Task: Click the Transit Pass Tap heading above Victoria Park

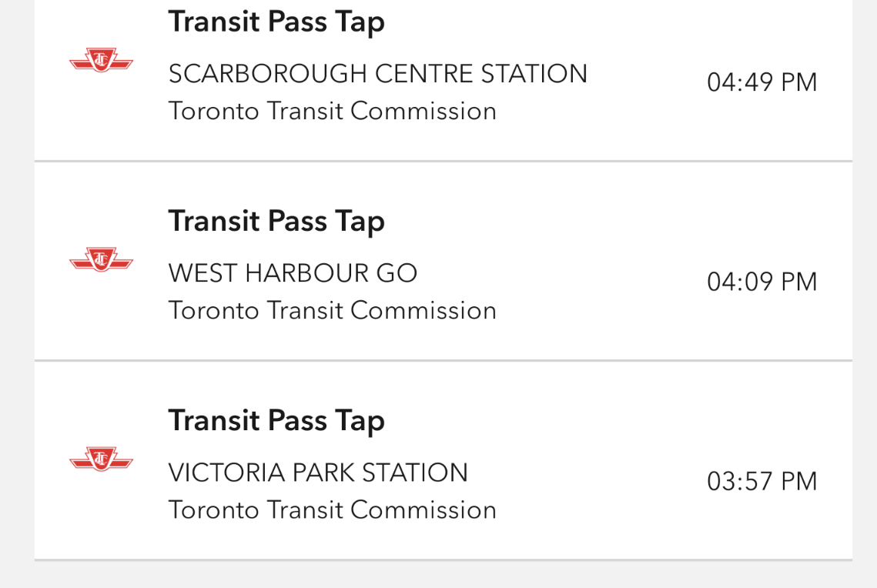Action: (276, 420)
